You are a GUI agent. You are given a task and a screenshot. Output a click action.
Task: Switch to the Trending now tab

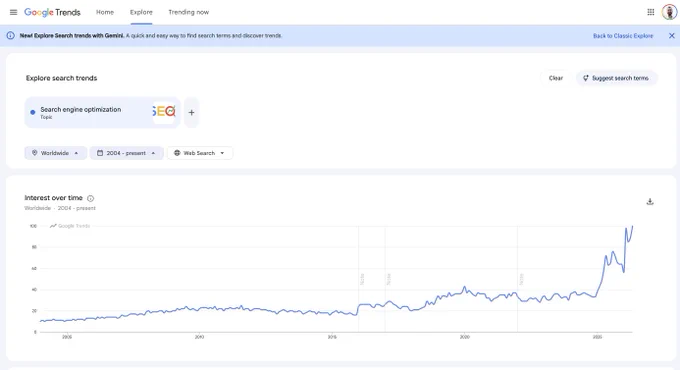click(x=188, y=12)
